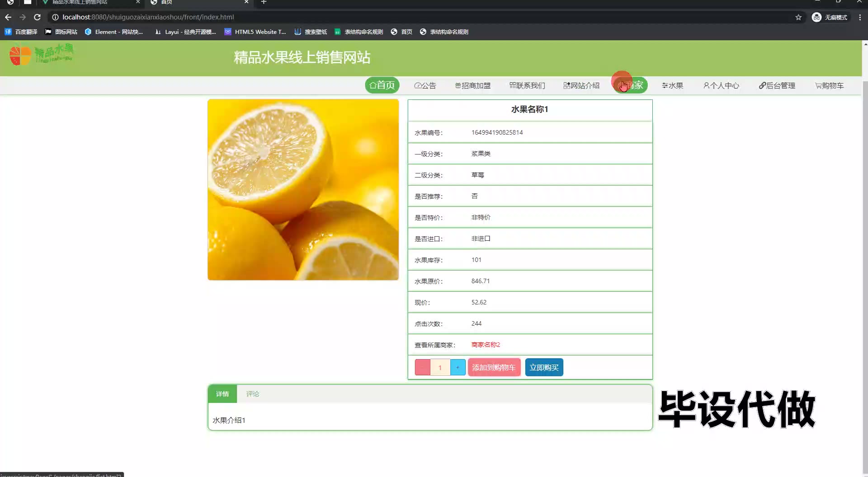Increase quantity with plus button
Viewport: 868px width, 477px height.
pos(458,367)
